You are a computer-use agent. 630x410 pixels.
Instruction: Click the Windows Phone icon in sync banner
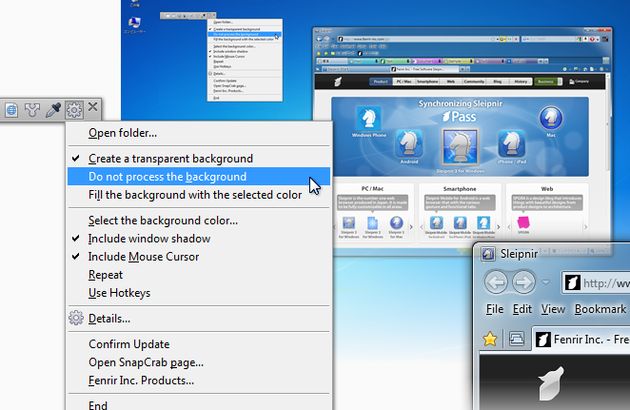pyautogui.click(x=368, y=119)
